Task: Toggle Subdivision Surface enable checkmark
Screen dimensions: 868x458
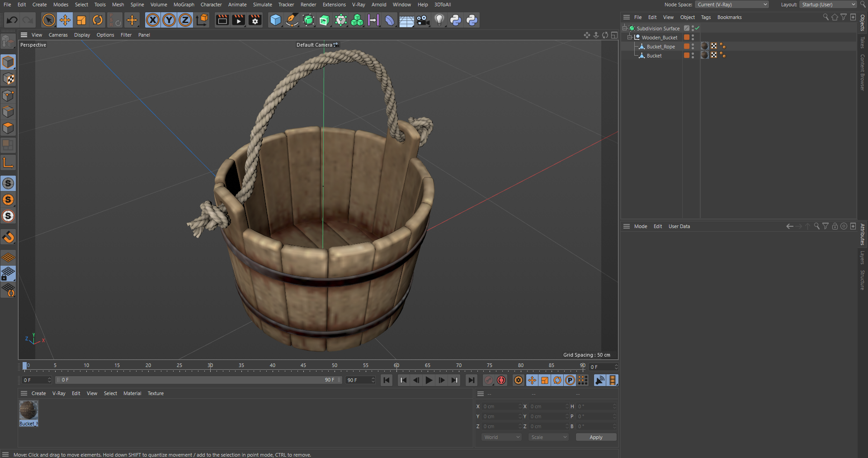Action: (x=698, y=28)
